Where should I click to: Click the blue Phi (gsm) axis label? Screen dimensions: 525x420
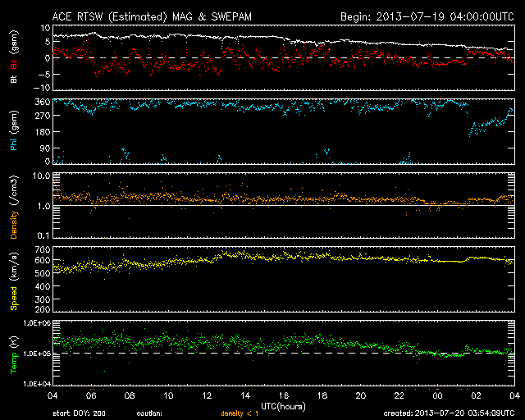click(15, 131)
